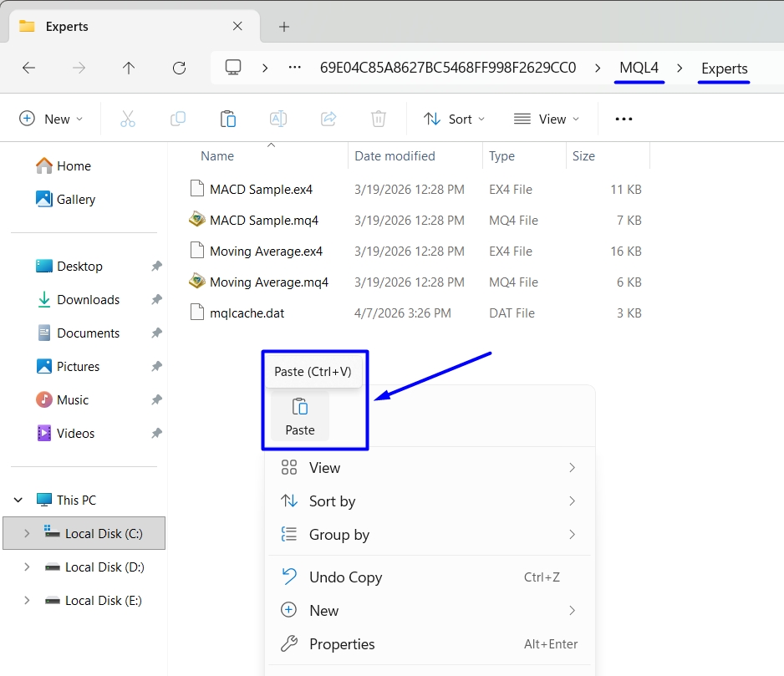784x676 pixels.
Task: Click the Copy icon in toolbar
Action: (178, 119)
